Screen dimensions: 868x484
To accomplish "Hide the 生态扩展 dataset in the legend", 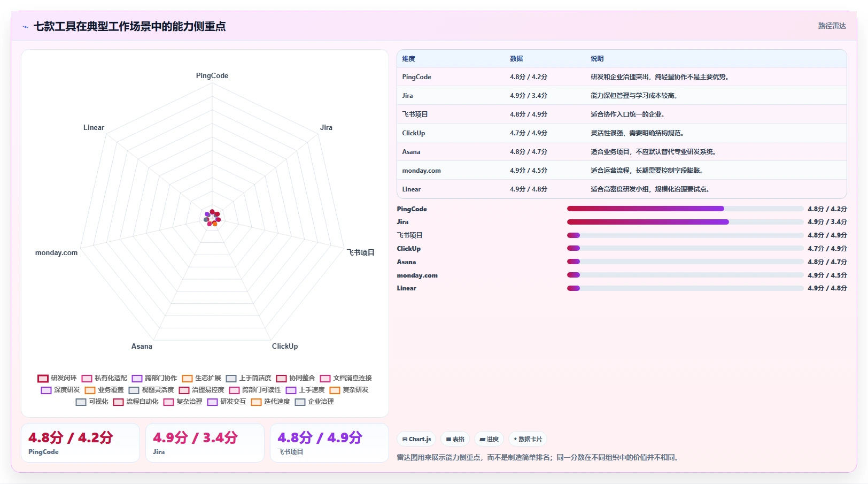I will click(x=201, y=378).
